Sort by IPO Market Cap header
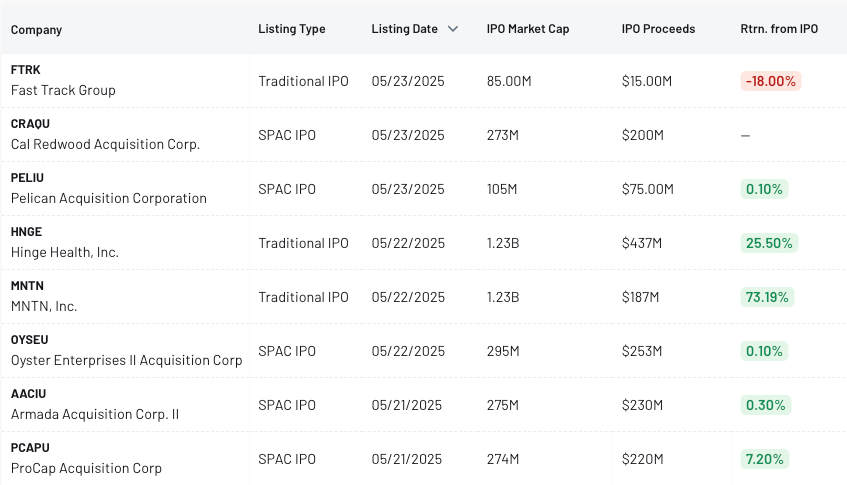The image size is (847, 485). tap(527, 29)
